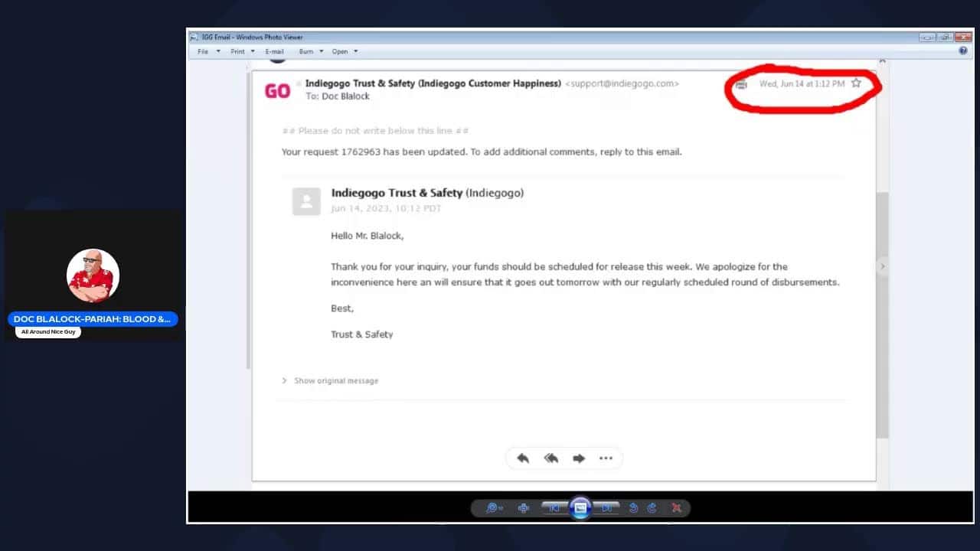Viewport: 980px width, 551px height.
Task: Open the Photo Viewer help icon
Action: 963,51
